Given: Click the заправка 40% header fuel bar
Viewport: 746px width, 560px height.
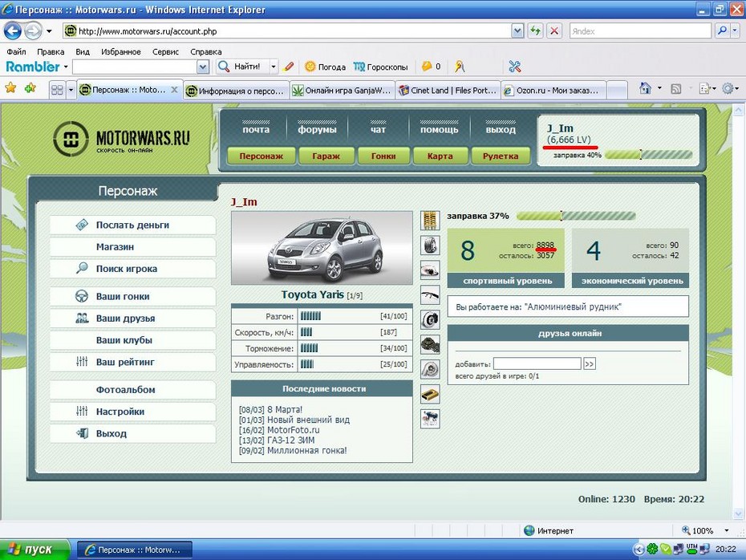Looking at the screenshot, I should coord(648,155).
